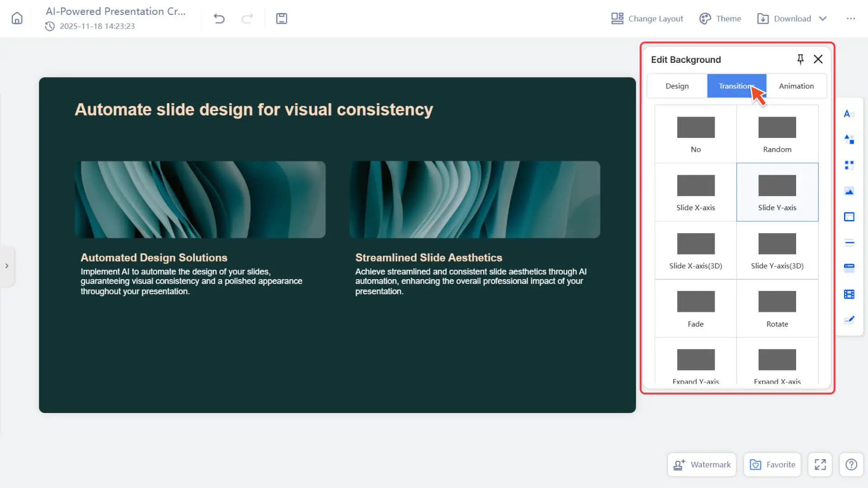
Task: Enter fullscreen mode
Action: [x=820, y=465]
